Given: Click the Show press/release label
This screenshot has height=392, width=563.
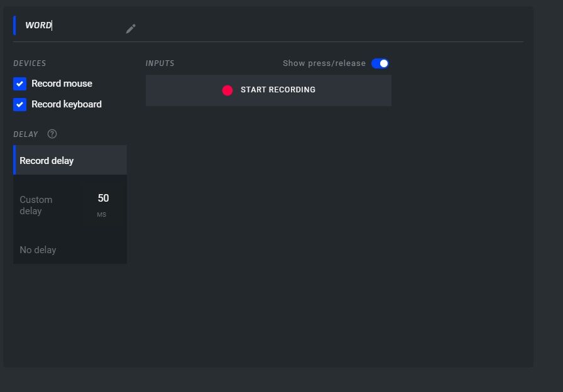Looking at the screenshot, I should click(324, 63).
